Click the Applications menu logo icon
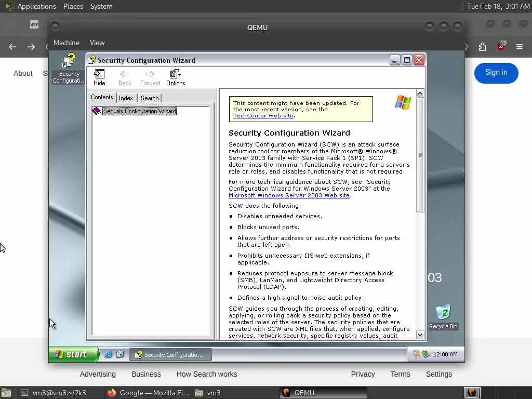Viewport: 532px width, 399px height. coord(9,6)
